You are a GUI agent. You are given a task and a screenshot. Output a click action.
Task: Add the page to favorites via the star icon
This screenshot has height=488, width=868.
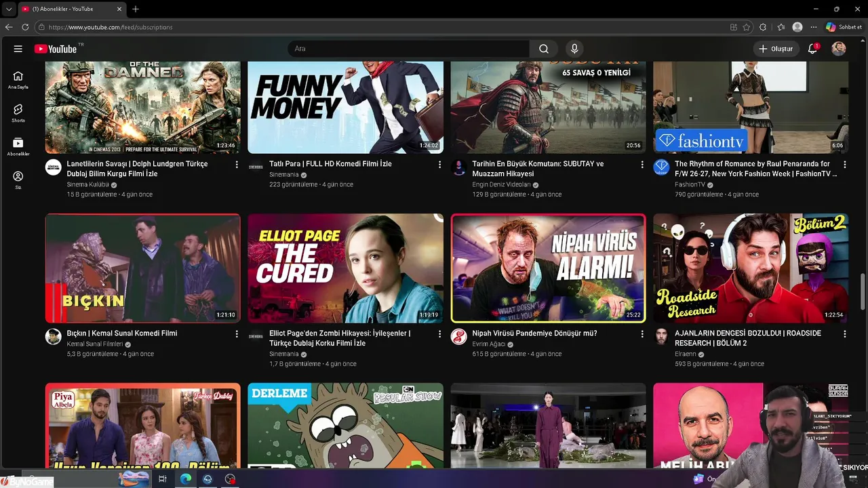(747, 27)
